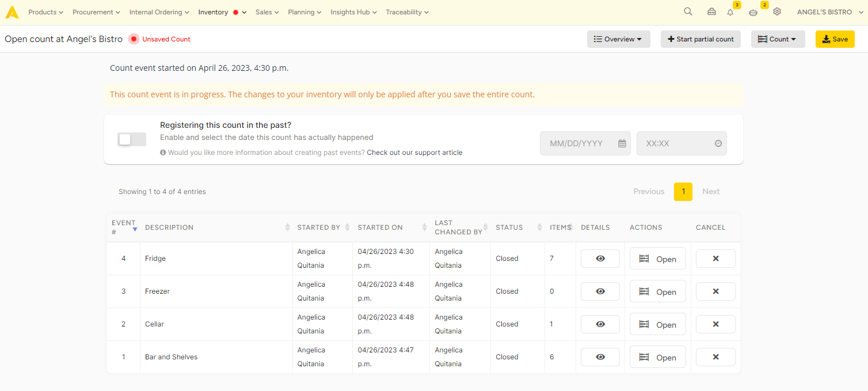868x391 pixels.
Task: Expand the Sales menu
Action: click(267, 12)
